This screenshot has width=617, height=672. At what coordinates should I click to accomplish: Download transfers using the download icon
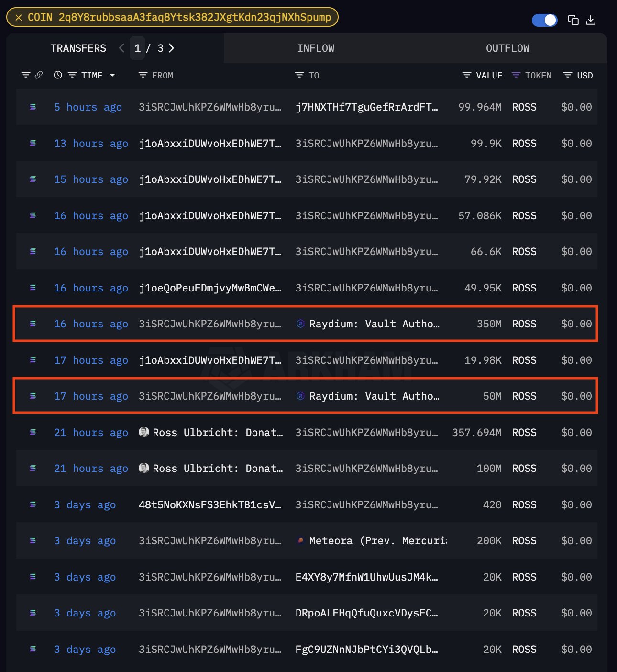(591, 20)
